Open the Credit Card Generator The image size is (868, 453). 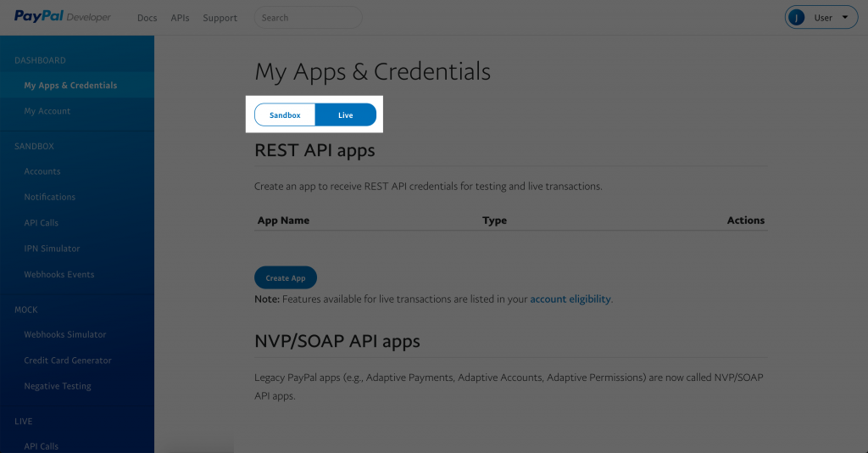click(x=68, y=361)
